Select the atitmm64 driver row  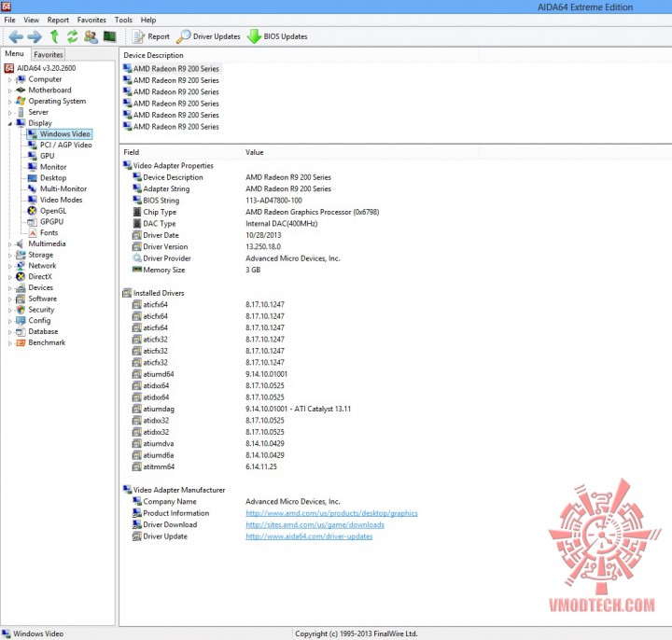coord(204,466)
